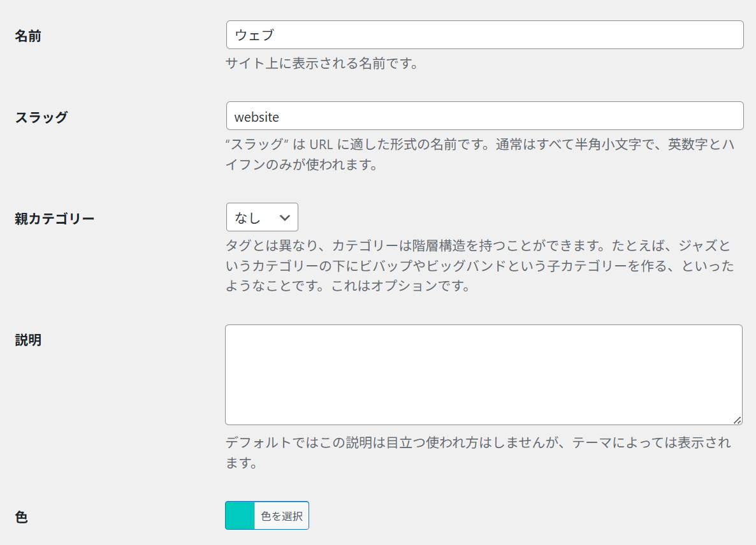Click the category hierarchy explanation under 親カテゴリー
The width and height of the screenshot is (756, 545).
click(479, 266)
